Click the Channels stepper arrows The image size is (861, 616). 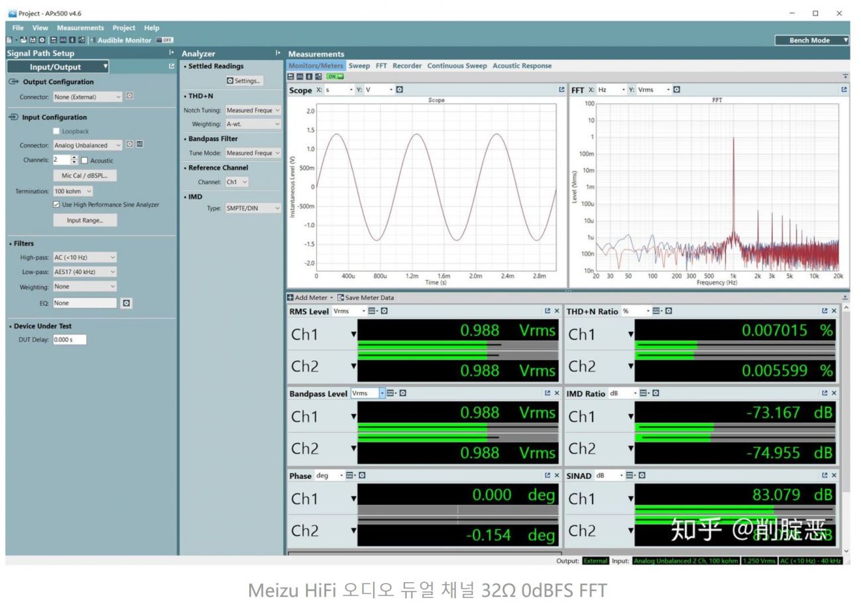point(74,160)
